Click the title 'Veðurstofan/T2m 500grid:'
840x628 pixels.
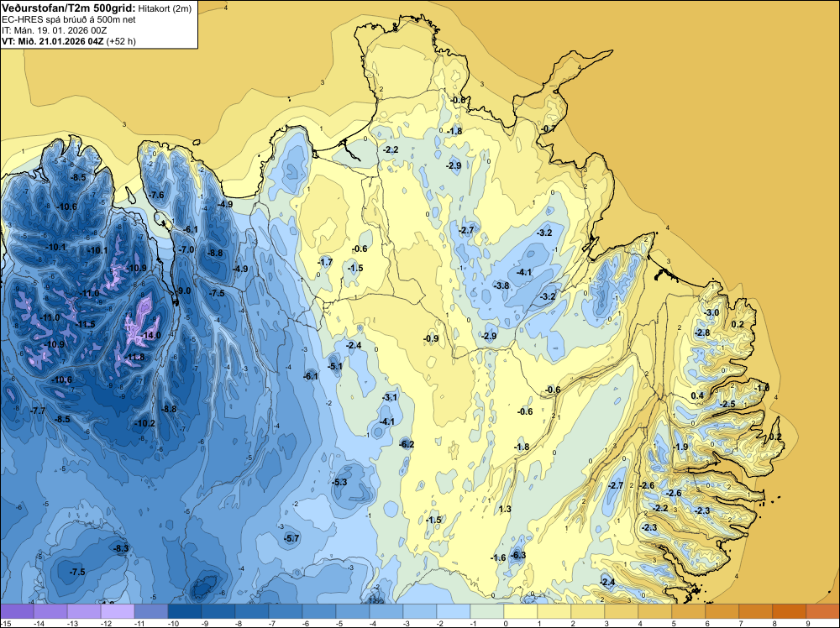point(68,8)
